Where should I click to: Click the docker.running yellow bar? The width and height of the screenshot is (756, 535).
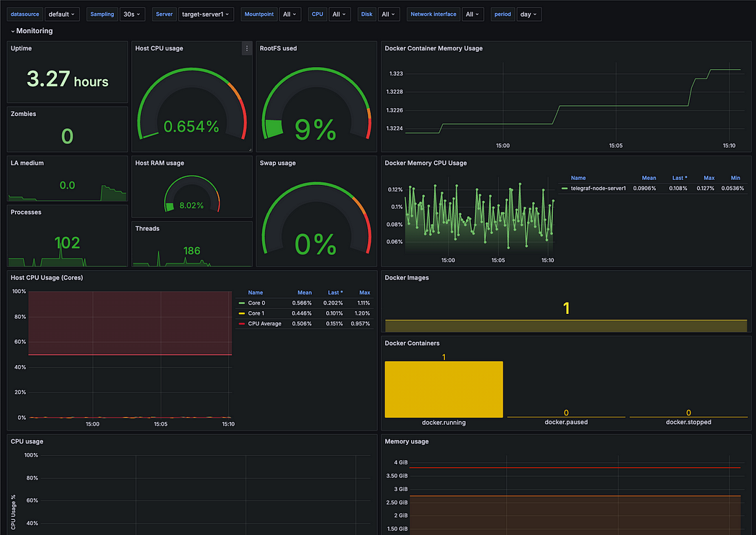[444, 390]
